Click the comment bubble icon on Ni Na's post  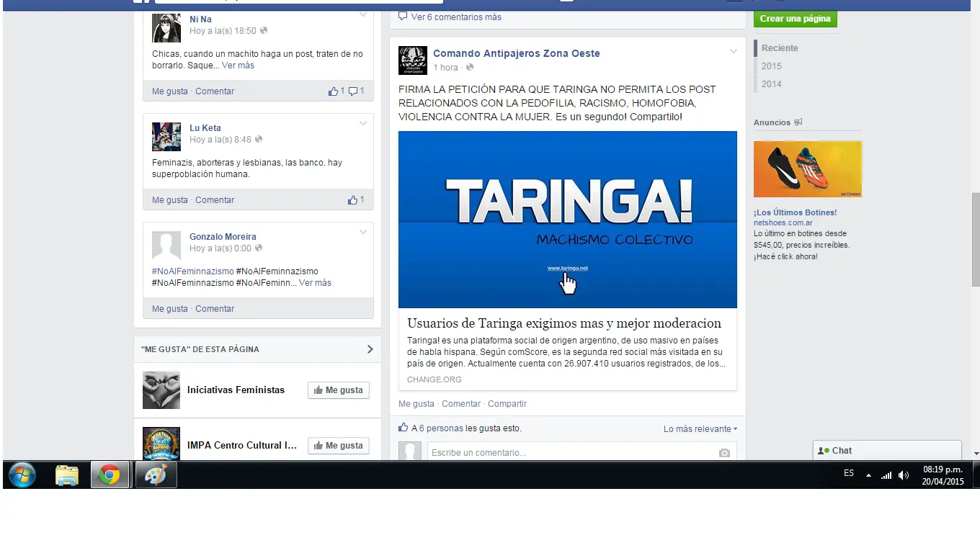[x=353, y=91]
